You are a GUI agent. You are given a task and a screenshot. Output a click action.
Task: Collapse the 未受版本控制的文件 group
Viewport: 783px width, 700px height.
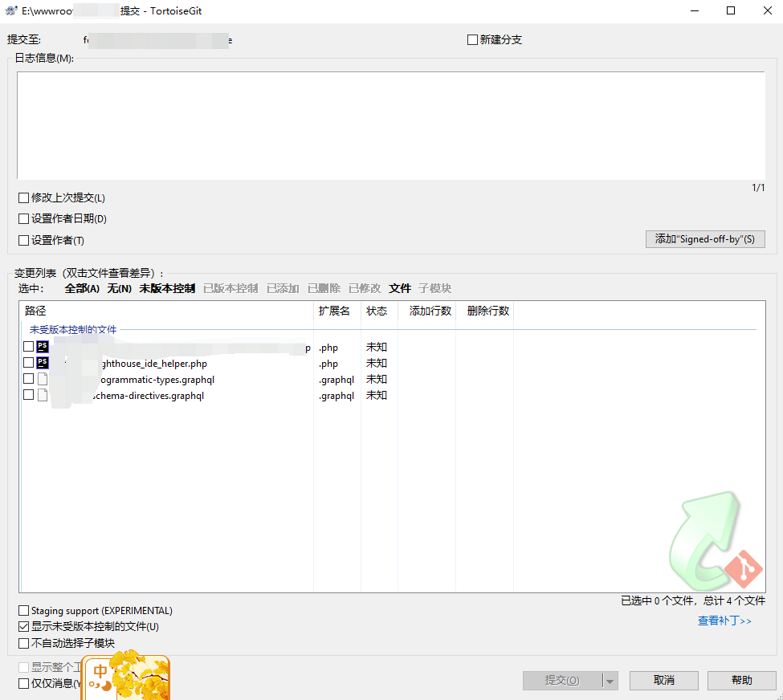pyautogui.click(x=73, y=329)
